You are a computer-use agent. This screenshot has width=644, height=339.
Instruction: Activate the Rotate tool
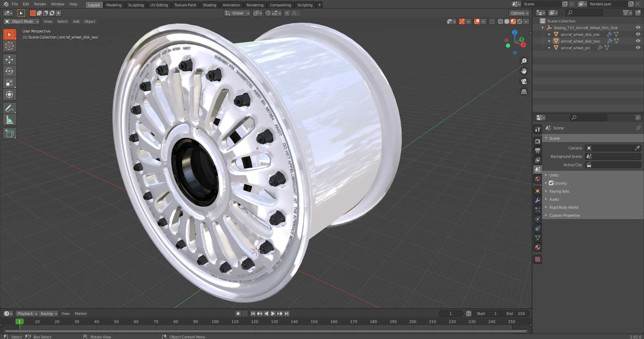pos(9,71)
